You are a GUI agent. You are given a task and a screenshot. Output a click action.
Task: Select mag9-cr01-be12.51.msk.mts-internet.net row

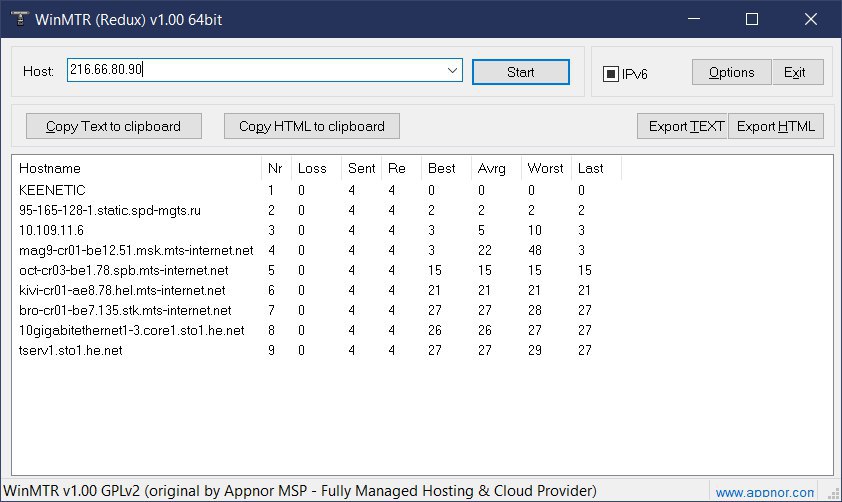(x=317, y=250)
